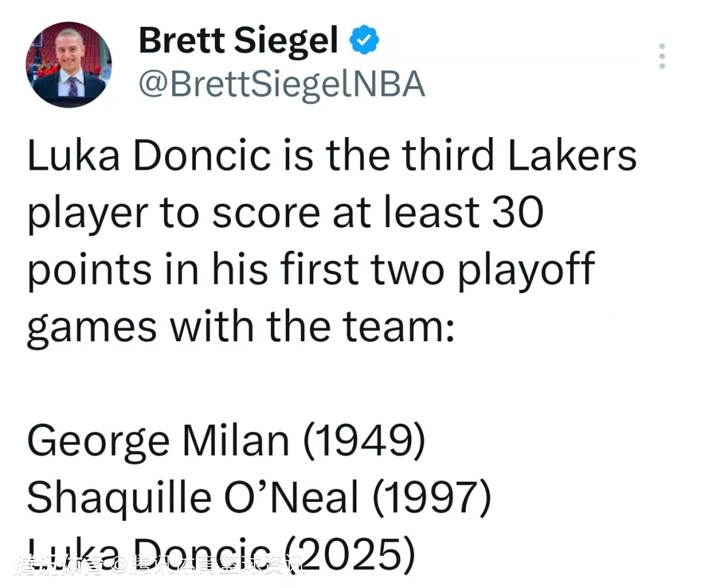
Task: Open Brett Siegel's profile picture
Action: [69, 64]
